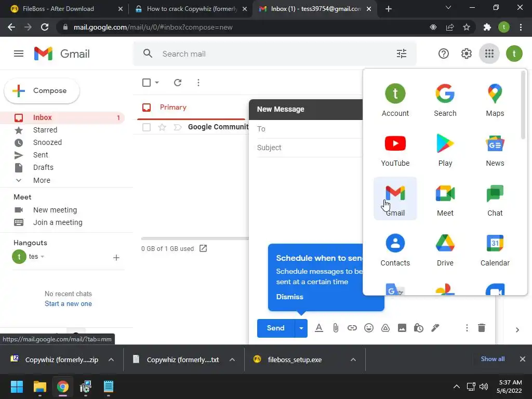Show all downloads
Viewport: 532px width, 399px height.
coord(493,359)
